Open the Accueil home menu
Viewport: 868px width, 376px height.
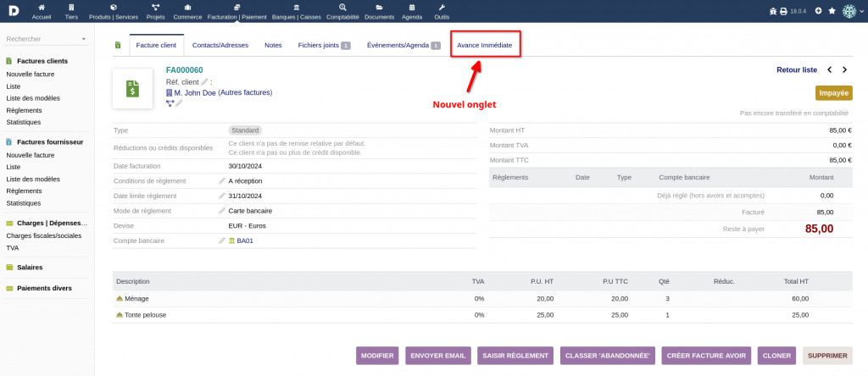click(x=42, y=12)
